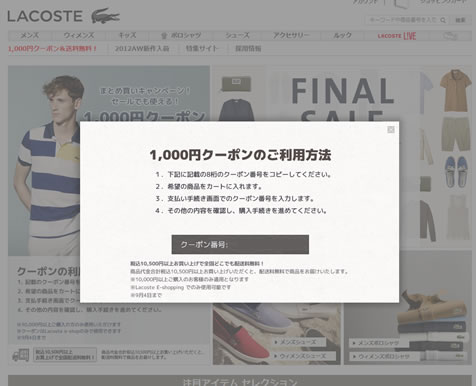The image size is (476, 386).
Task: Open the メンズ menu
Action: pos(30,35)
